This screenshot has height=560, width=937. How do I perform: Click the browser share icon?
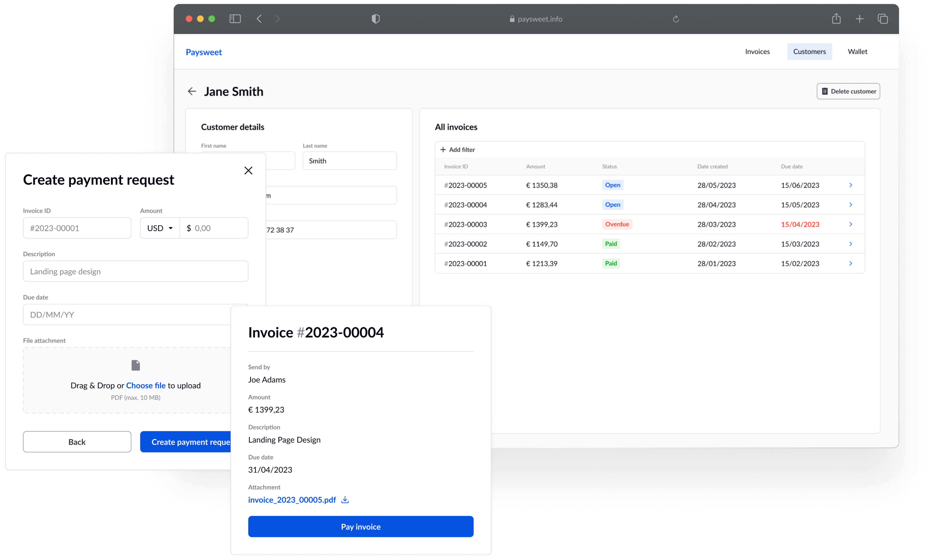pos(836,19)
